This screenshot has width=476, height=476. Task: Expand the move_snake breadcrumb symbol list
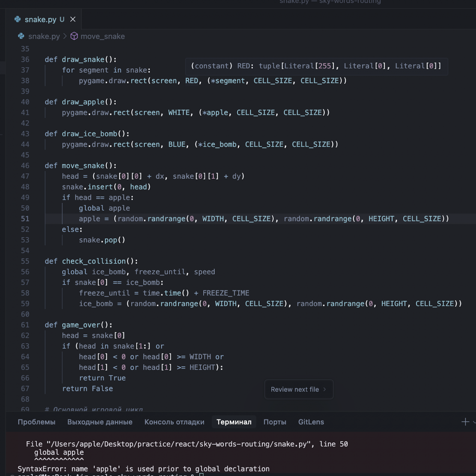pyautogui.click(x=103, y=36)
